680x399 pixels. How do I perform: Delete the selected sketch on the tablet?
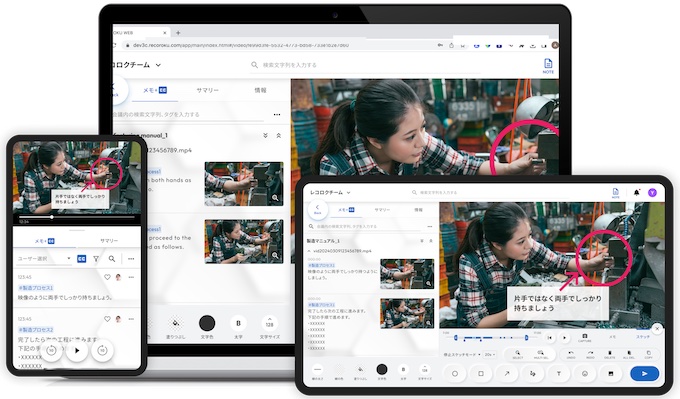click(609, 354)
